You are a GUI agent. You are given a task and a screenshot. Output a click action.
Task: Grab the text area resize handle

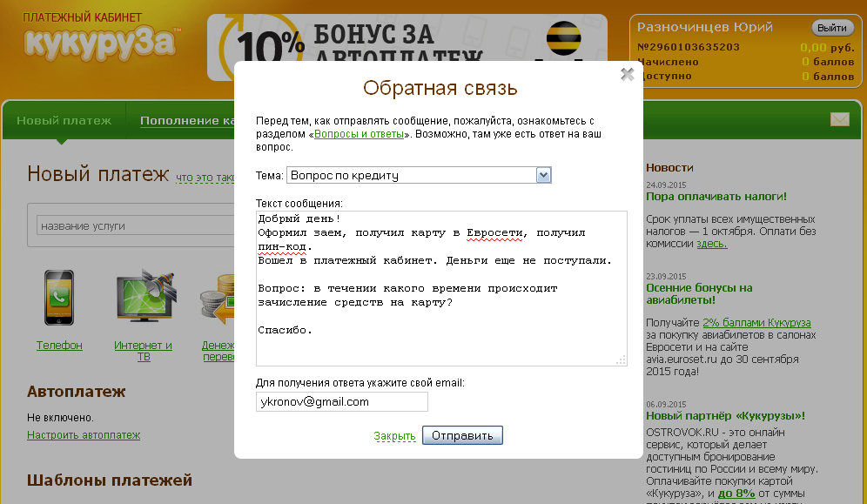coord(621,360)
